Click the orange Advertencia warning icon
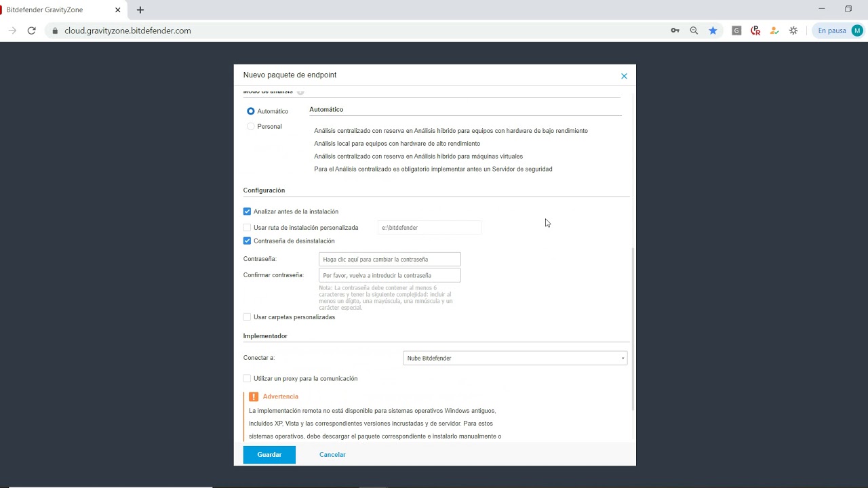Viewport: 868px width, 488px height. [254, 396]
